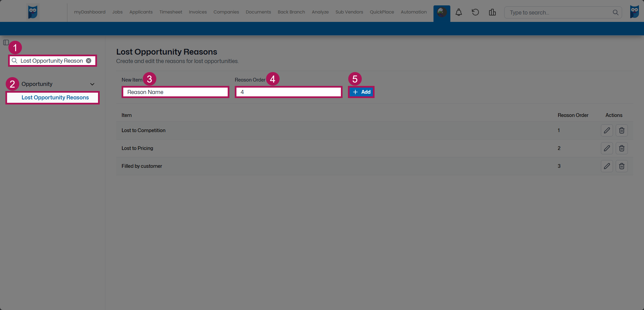This screenshot has height=310, width=644.
Task: Click the 'Lost to Pricing' row text
Action: 137,148
